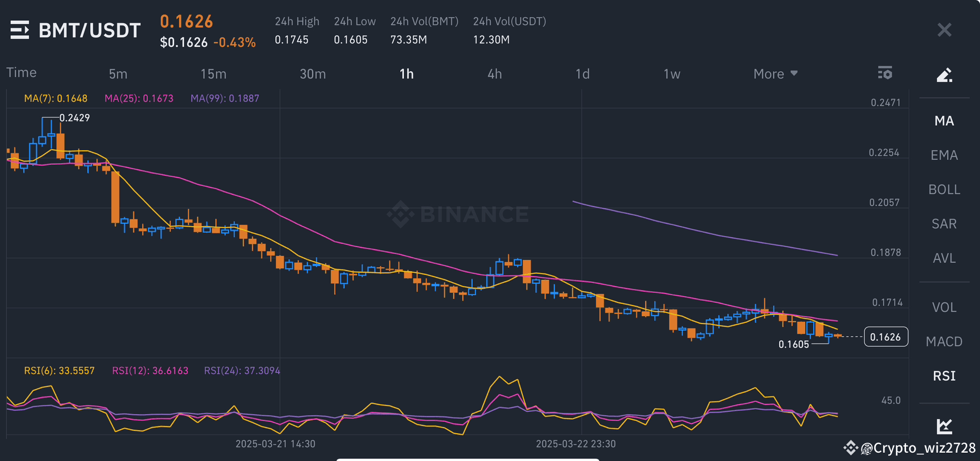Open the pair list menu icon
This screenshot has width=980, height=461.
tap(19, 30)
